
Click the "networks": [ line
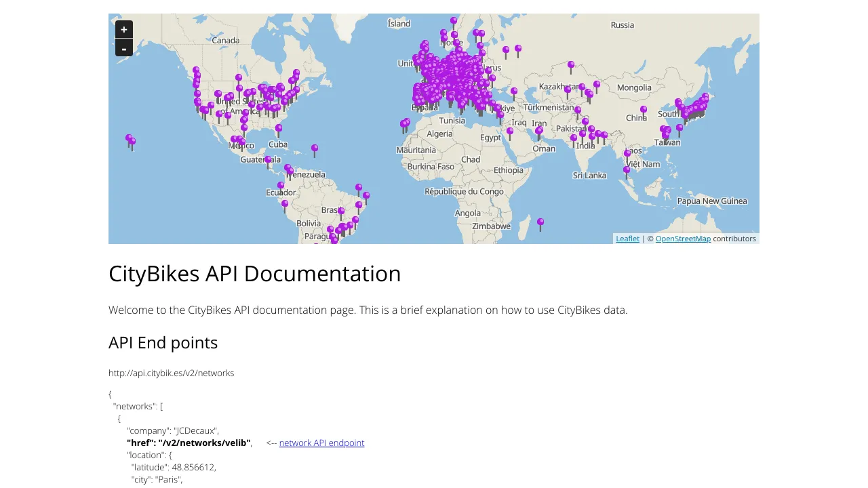(x=138, y=406)
